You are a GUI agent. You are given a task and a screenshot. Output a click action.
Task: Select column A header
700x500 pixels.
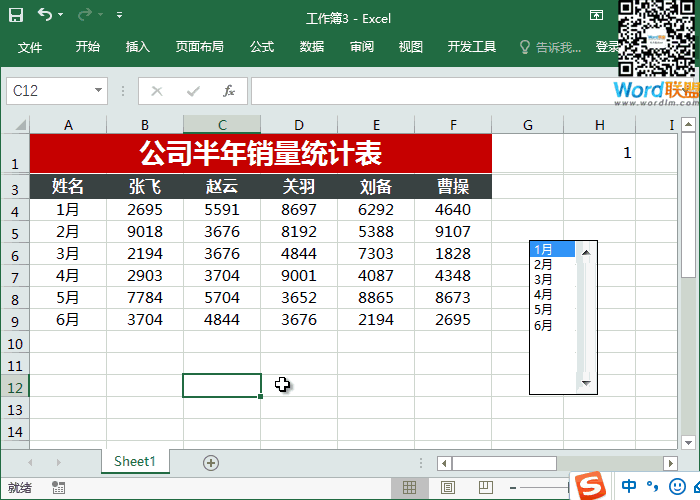pyautogui.click(x=68, y=125)
